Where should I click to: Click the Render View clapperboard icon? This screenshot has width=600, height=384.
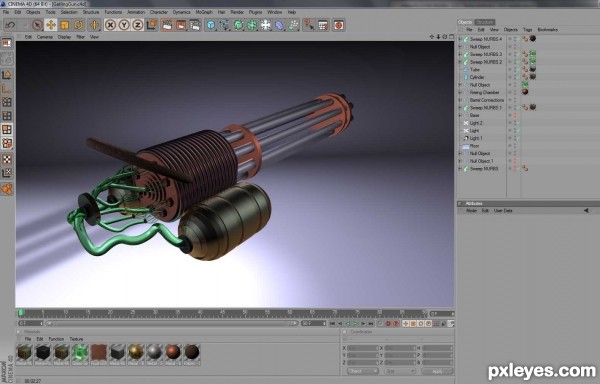coord(167,25)
